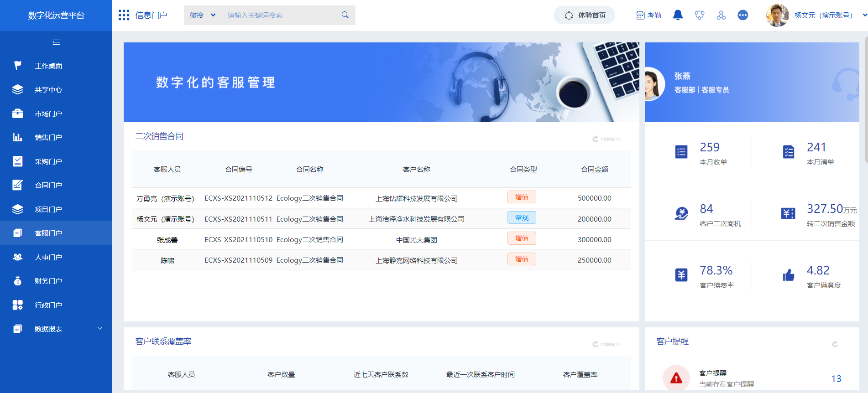
Task: Click the 本月收单 list icon
Action: [681, 152]
